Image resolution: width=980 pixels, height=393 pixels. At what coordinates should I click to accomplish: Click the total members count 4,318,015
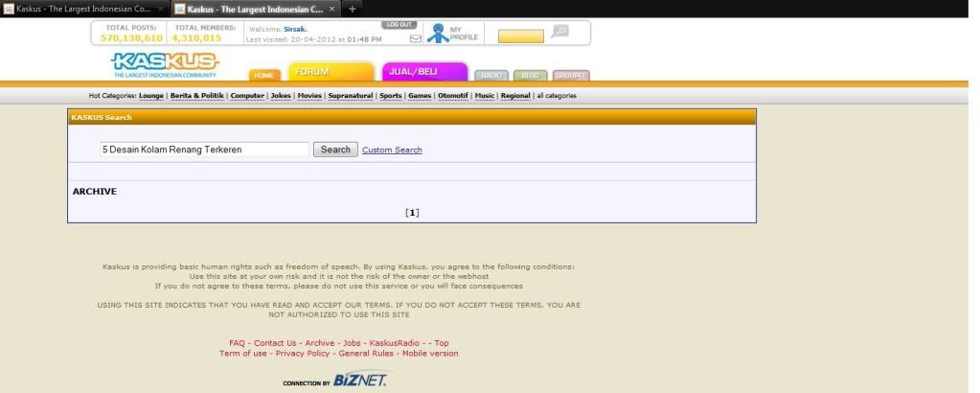(197, 38)
